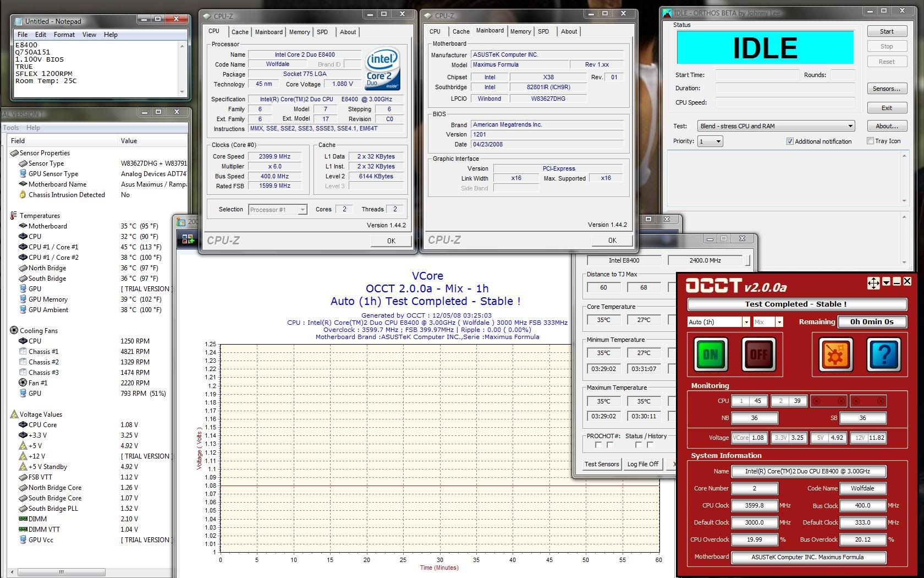Click OK in the left CPU-Z window
The width and height of the screenshot is (924, 578).
(391, 241)
